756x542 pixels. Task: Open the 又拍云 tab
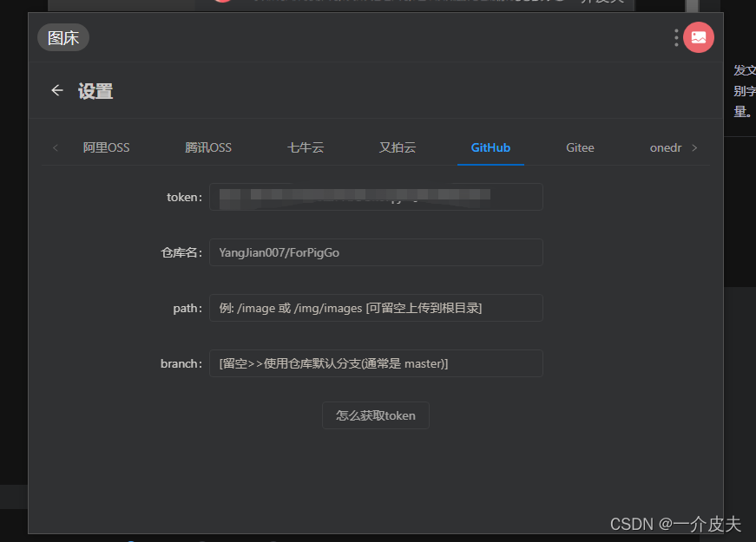[398, 147]
